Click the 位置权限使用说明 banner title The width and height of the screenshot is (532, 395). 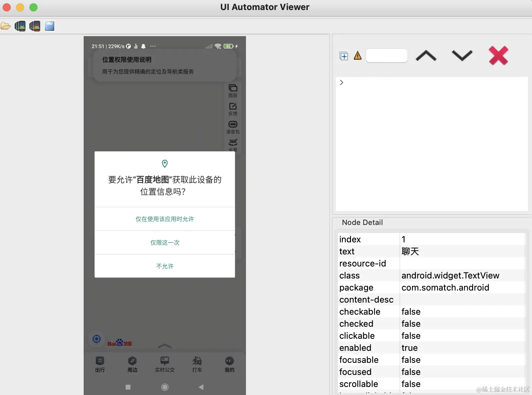127,60
